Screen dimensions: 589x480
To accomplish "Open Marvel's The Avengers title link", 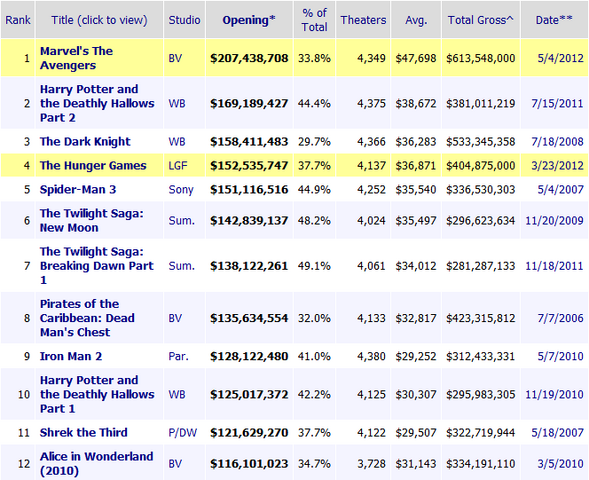I will [x=76, y=58].
